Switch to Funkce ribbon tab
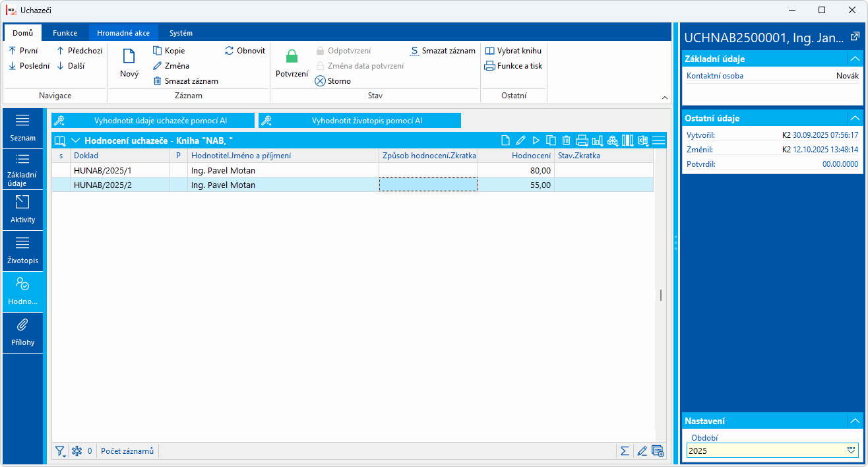 pyautogui.click(x=65, y=33)
